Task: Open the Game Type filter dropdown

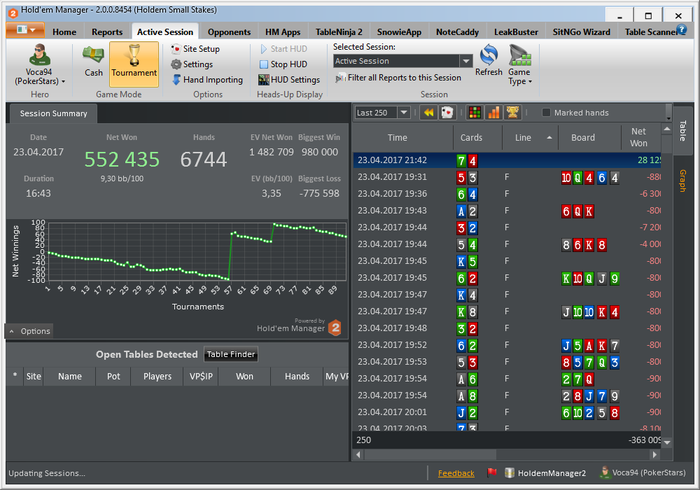Action: tap(520, 65)
